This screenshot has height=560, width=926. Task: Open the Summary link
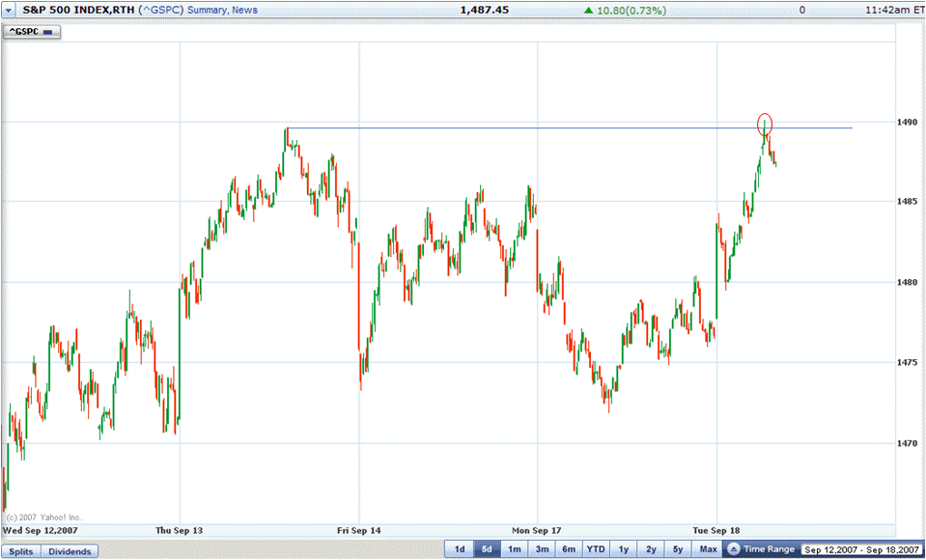[207, 10]
